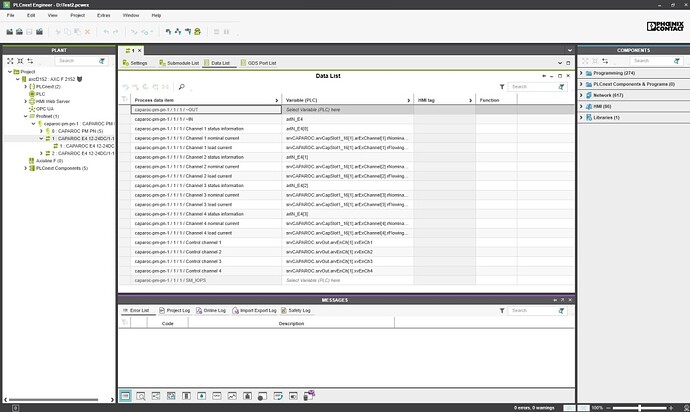
Task: Open the Project menu
Action: (77, 15)
